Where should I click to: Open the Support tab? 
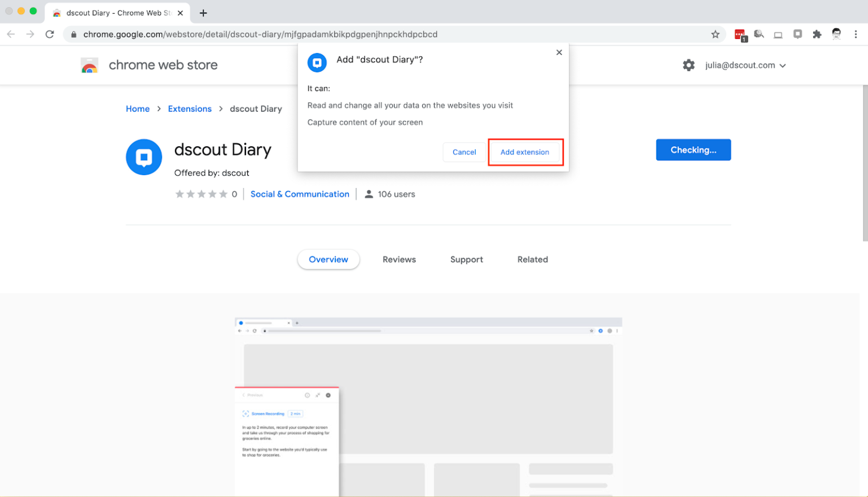(467, 259)
